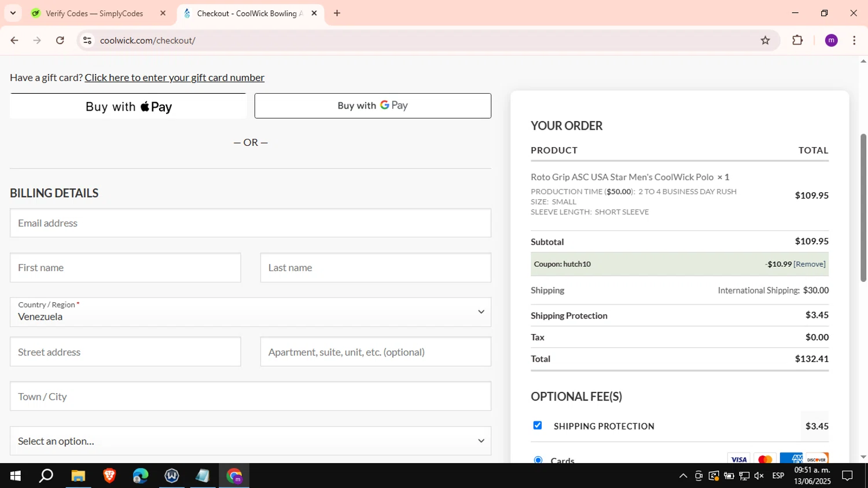Image resolution: width=868 pixels, height=488 pixels.
Task: Focus the Town / City field
Action: pyautogui.click(x=251, y=397)
